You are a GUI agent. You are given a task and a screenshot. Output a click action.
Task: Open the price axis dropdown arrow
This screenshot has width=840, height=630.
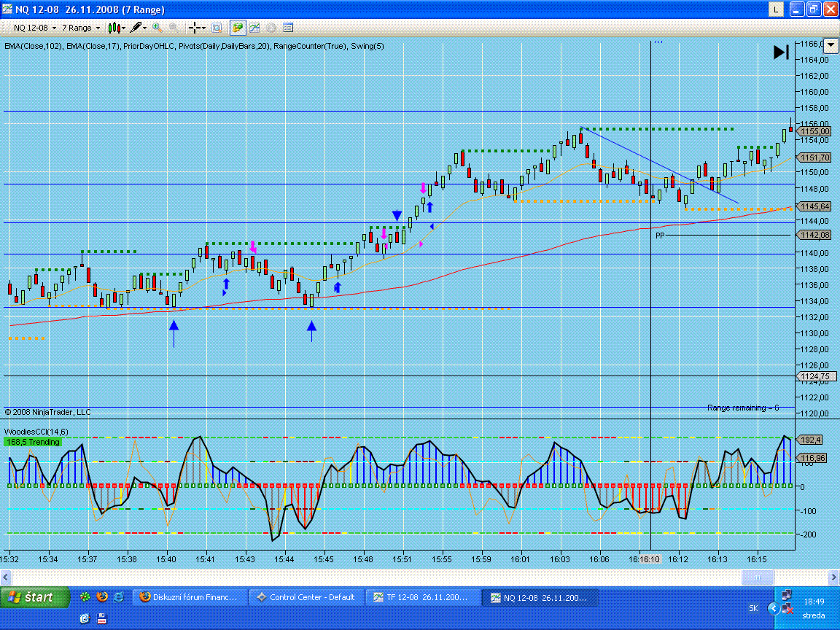831,44
